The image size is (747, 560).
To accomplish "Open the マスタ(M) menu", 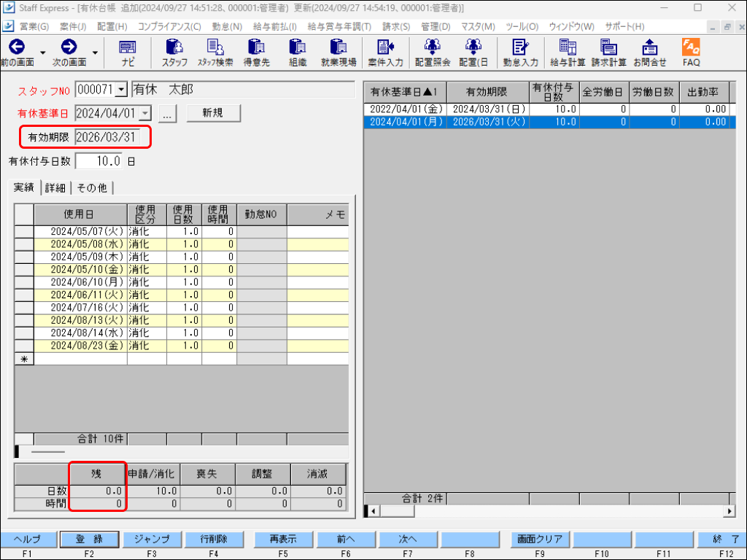I will (478, 27).
